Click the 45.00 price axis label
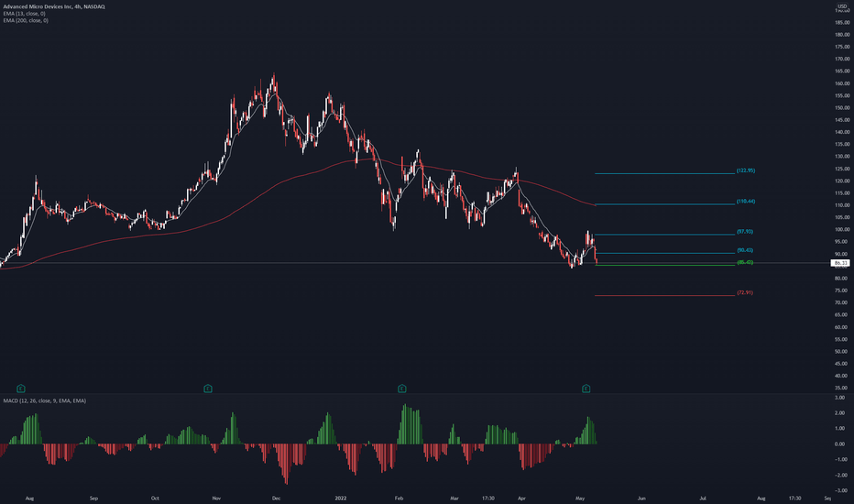Screen dimensions: 854x504 [842, 364]
